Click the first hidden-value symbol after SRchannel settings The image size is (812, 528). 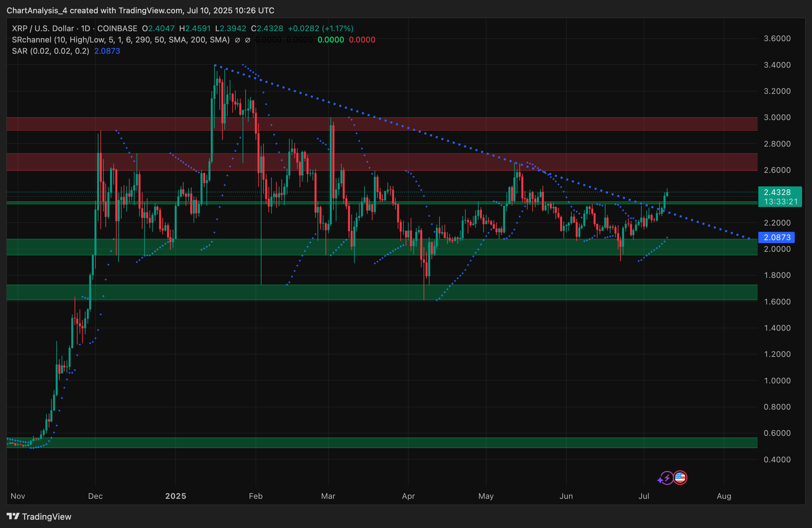tap(237, 40)
